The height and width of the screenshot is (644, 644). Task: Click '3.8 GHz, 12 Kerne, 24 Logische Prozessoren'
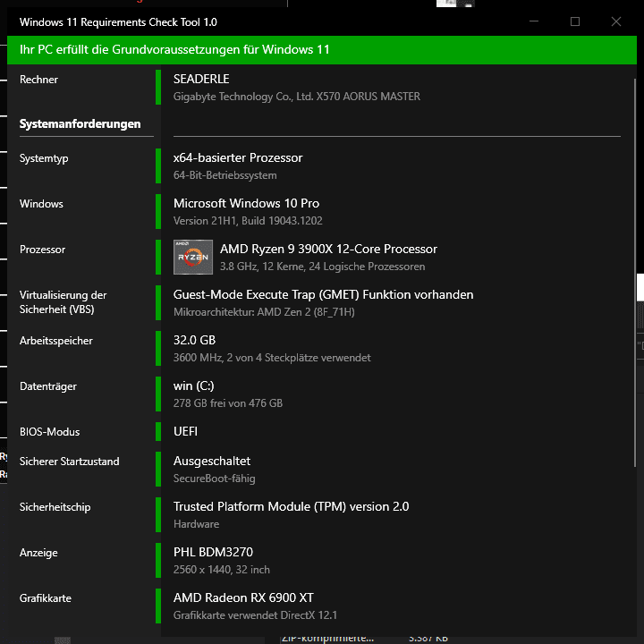tap(322, 267)
